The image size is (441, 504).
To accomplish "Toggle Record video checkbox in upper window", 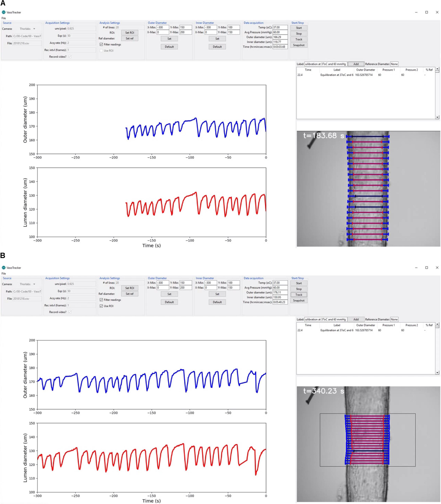I will (x=70, y=57).
